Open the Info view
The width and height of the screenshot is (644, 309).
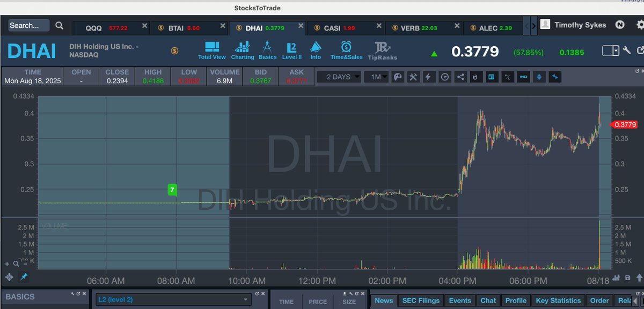point(316,50)
